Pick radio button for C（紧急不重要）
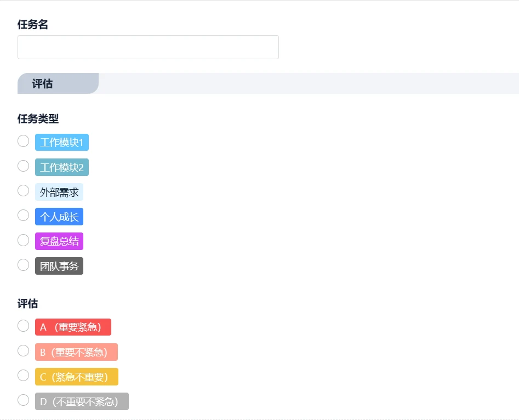Image resolution: width=519 pixels, height=420 pixels. click(23, 376)
